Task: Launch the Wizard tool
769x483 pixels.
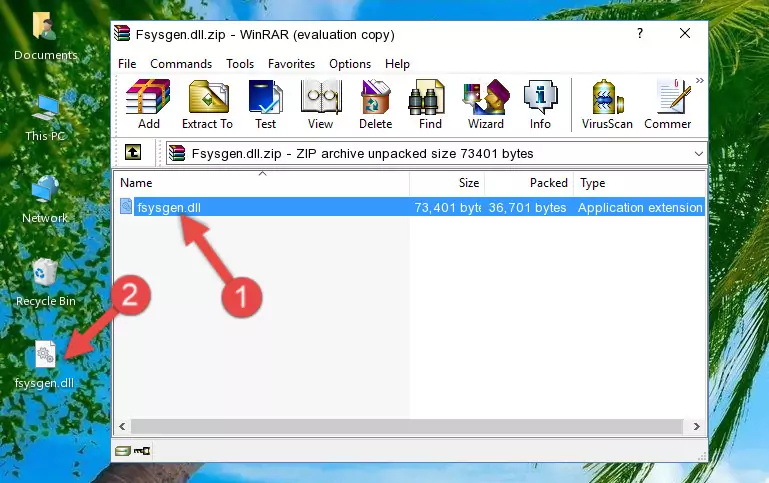Action: pyautogui.click(x=486, y=104)
